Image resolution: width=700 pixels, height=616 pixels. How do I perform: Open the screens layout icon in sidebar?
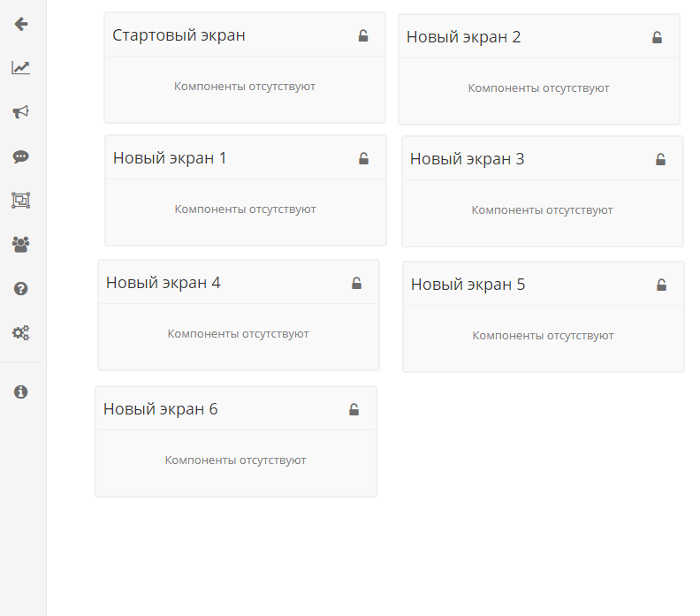click(21, 201)
